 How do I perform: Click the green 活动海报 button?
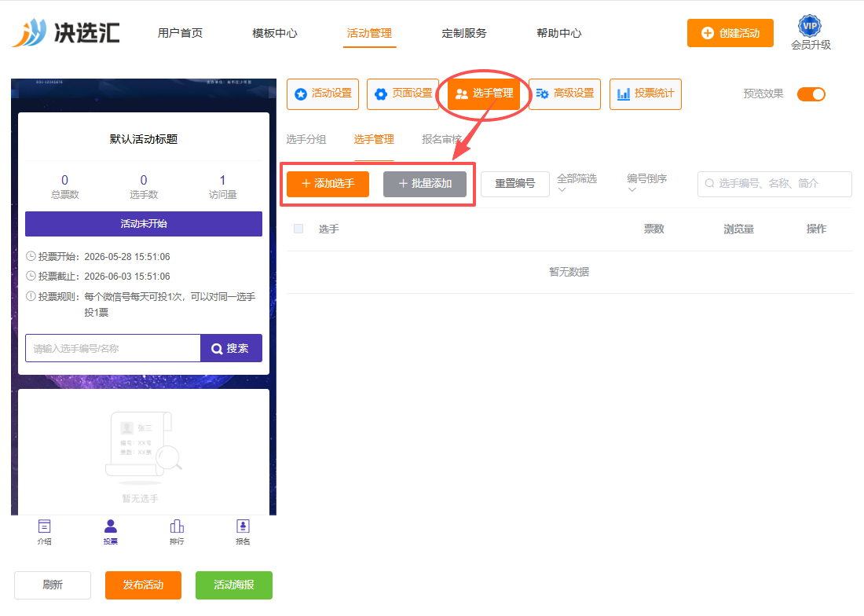coord(234,585)
